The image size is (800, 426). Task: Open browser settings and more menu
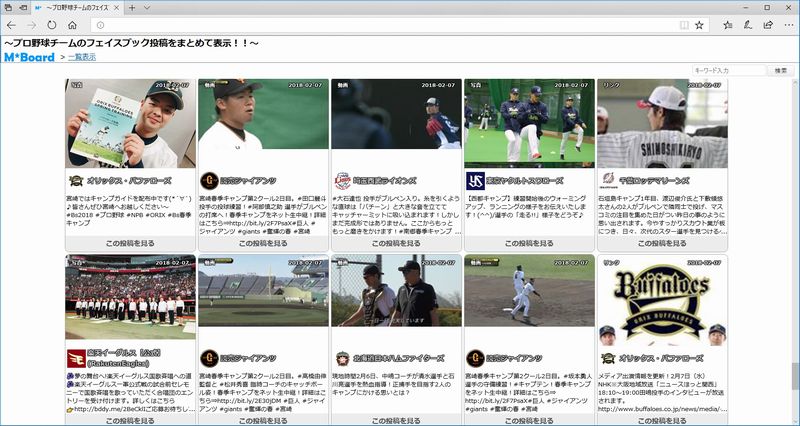(788, 25)
